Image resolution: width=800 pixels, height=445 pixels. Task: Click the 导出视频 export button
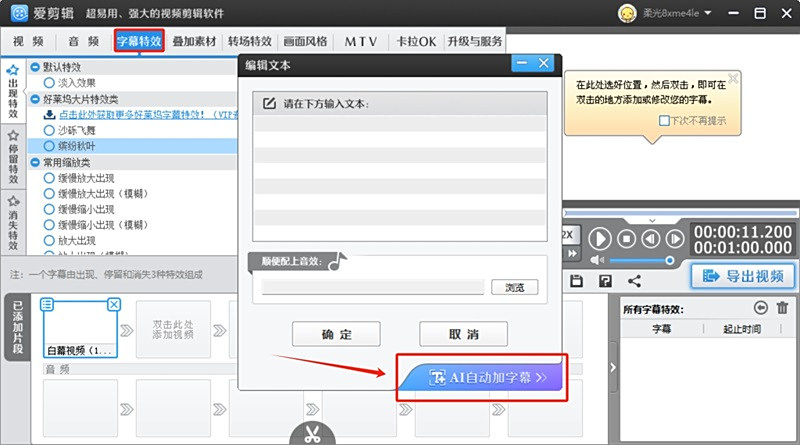(x=743, y=276)
